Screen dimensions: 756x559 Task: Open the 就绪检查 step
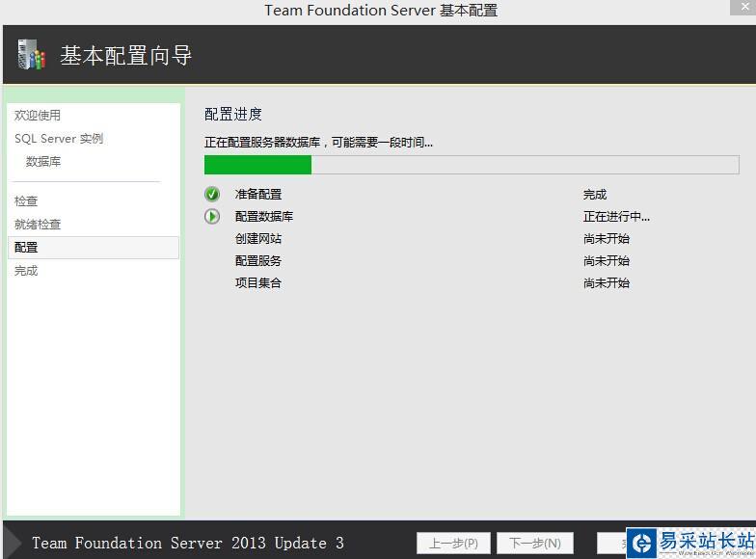click(x=38, y=224)
